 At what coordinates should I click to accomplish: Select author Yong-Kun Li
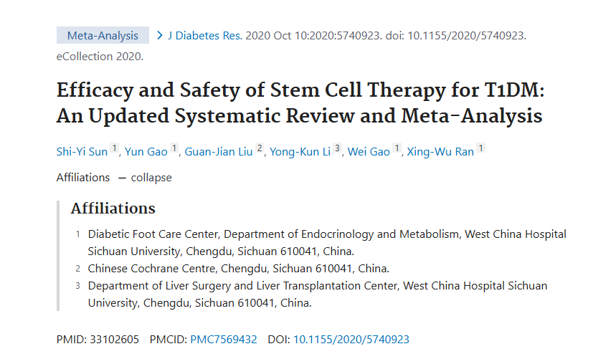(x=300, y=152)
